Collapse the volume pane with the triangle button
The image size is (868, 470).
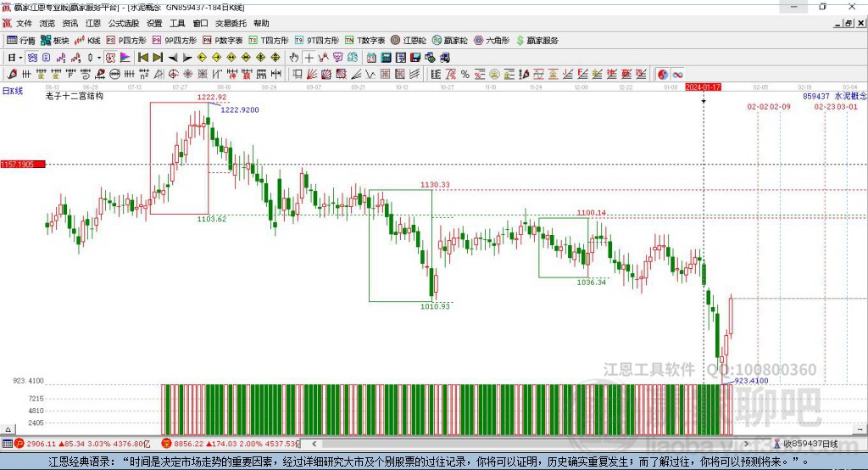(8, 429)
